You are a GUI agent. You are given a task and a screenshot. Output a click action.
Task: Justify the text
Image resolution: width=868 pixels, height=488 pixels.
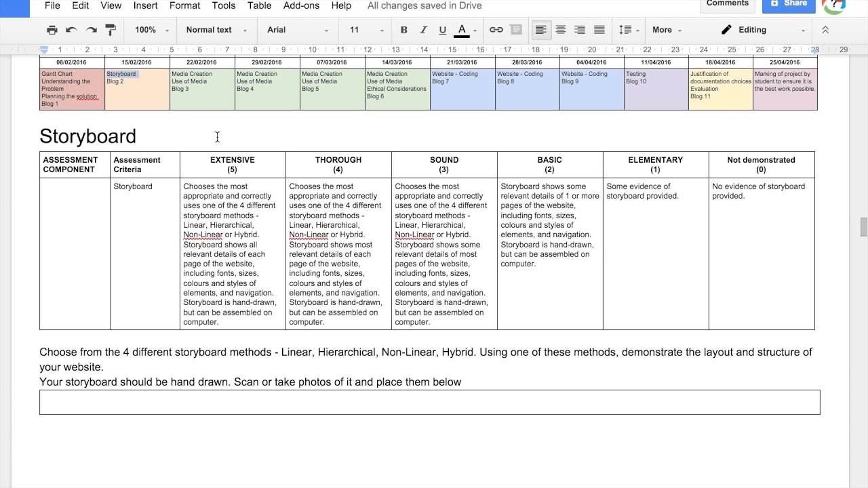click(x=599, y=30)
